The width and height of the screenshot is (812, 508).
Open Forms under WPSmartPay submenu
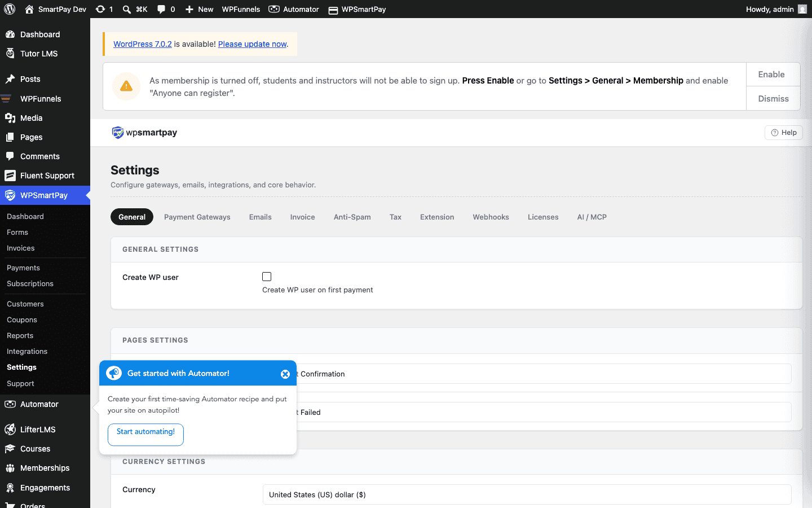click(17, 232)
